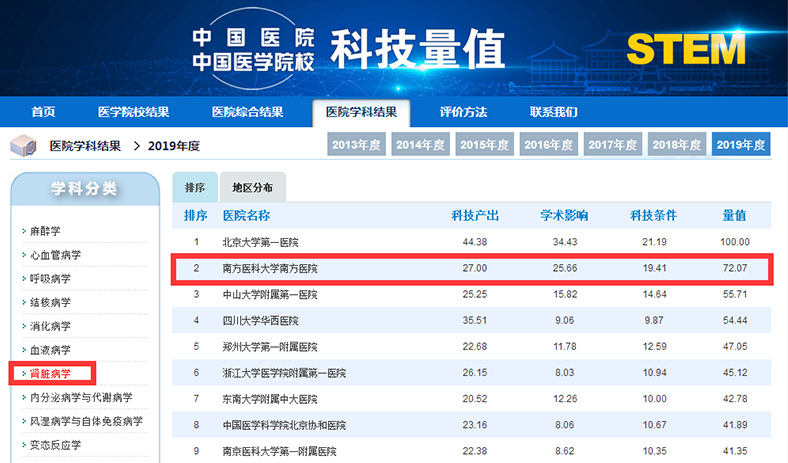Click the 35.51 科技产出 value
The width and height of the screenshot is (788, 463).
[x=475, y=320]
